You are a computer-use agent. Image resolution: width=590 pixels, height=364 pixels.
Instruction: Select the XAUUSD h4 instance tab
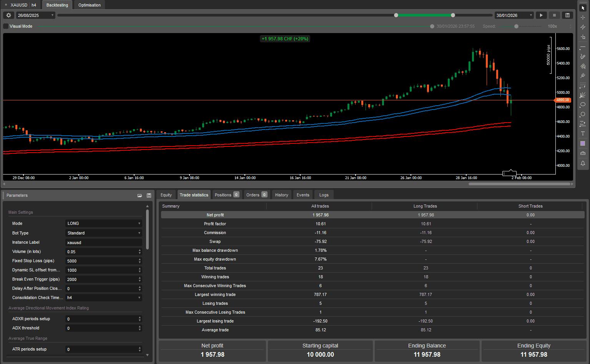point(22,5)
